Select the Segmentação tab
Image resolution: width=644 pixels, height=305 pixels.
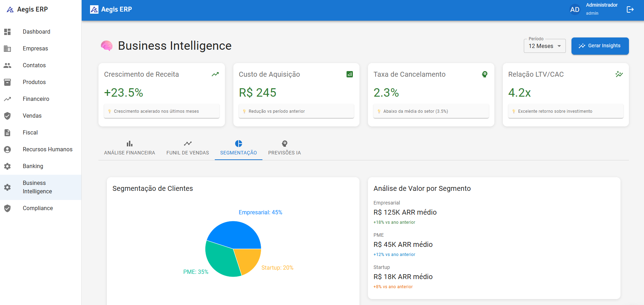click(x=239, y=148)
